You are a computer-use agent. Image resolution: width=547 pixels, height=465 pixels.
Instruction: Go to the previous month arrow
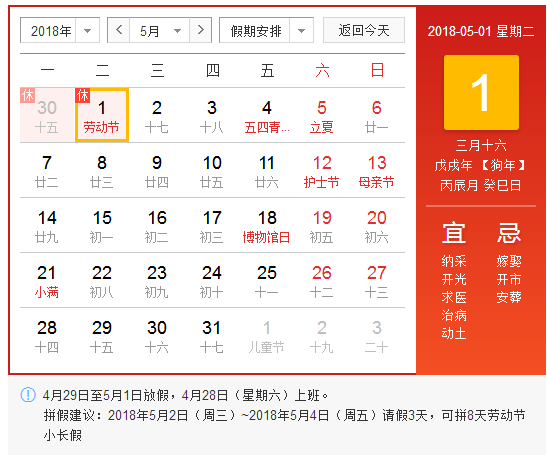pyautogui.click(x=119, y=30)
